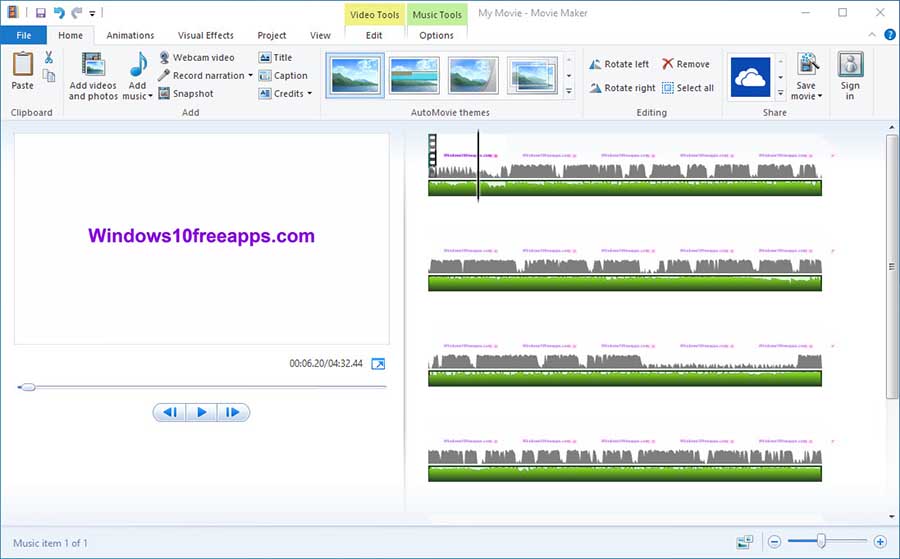Screen dimensions: 900x559
Task: Select the fourth AutoMovie theme thumbnail
Action: click(532, 75)
